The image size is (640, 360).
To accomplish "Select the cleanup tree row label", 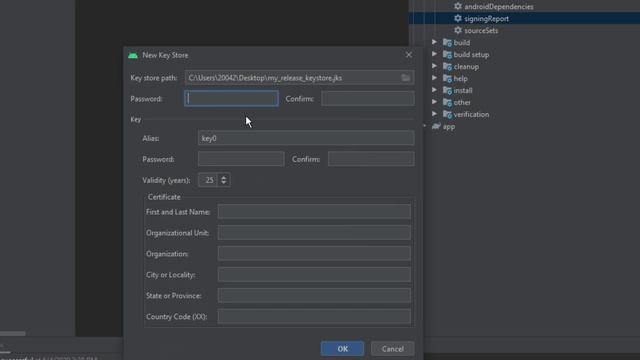I will click(466, 67).
